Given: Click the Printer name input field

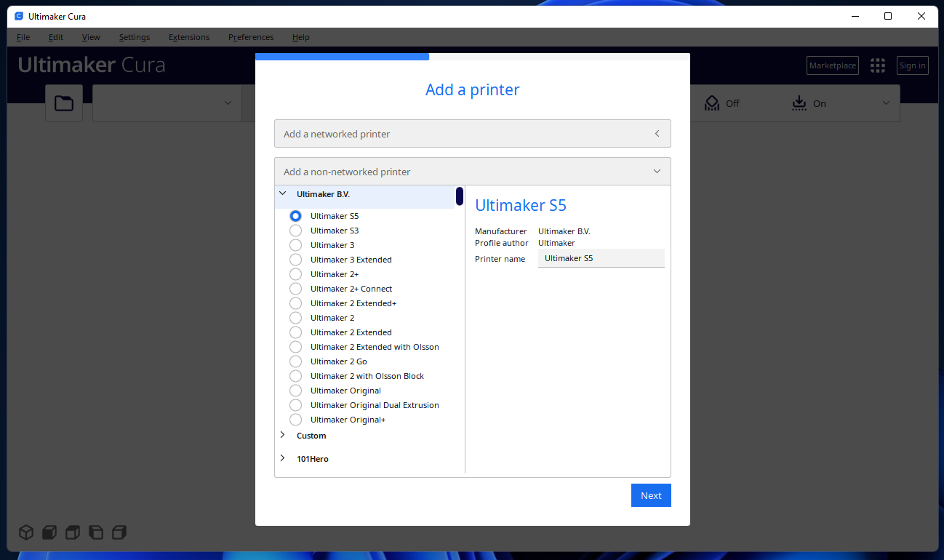Looking at the screenshot, I should pyautogui.click(x=601, y=258).
